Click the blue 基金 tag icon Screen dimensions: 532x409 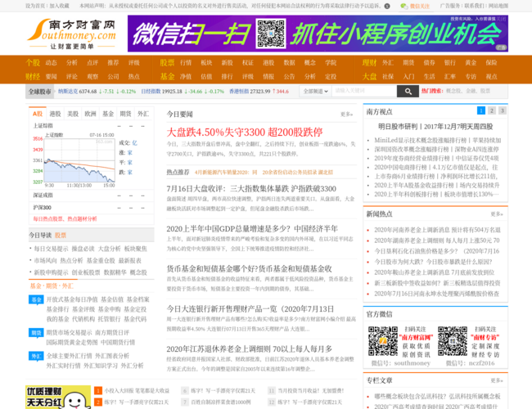[x=36, y=300]
